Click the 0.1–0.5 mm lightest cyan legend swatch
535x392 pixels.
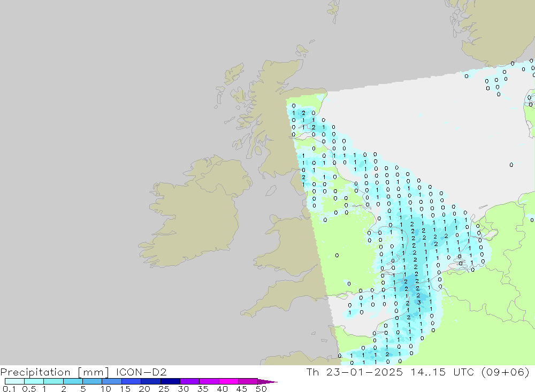point(14,381)
